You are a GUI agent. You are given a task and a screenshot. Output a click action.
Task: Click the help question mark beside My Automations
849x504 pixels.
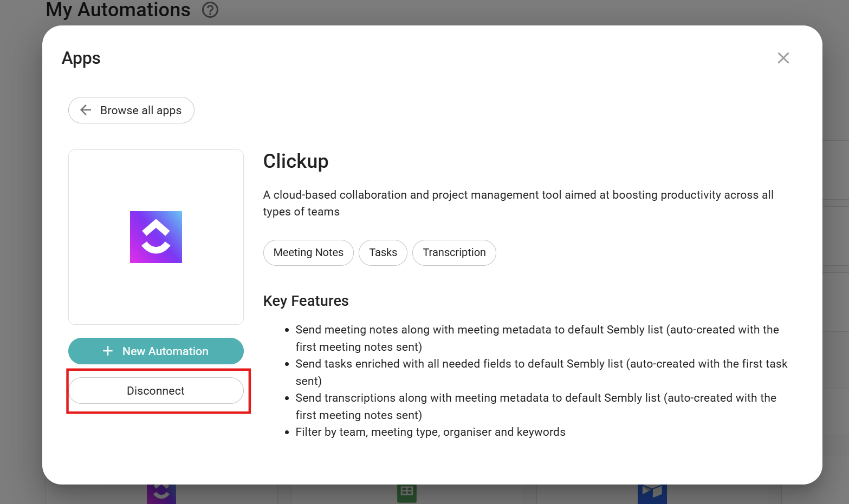tap(210, 10)
